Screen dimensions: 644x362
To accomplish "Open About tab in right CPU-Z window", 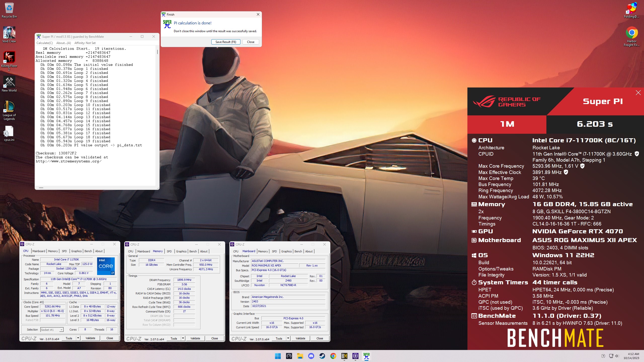I will pyautogui.click(x=309, y=251).
